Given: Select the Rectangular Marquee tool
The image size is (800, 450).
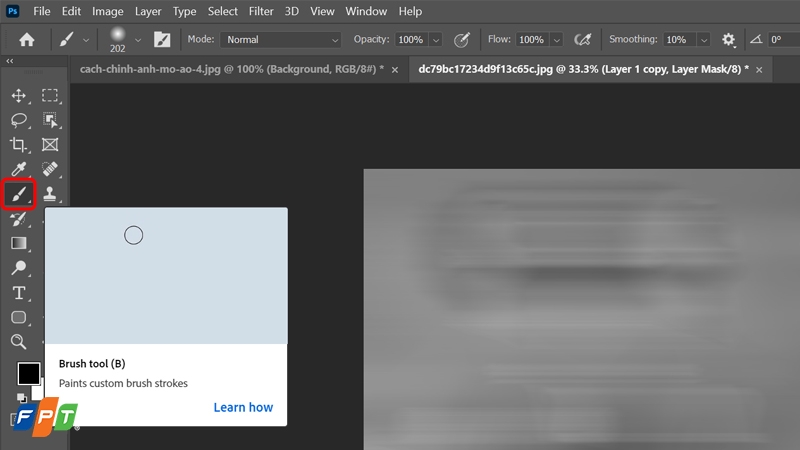Looking at the screenshot, I should point(50,95).
